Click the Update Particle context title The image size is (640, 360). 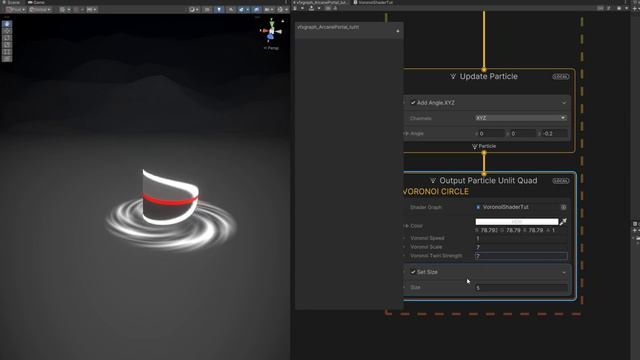489,76
